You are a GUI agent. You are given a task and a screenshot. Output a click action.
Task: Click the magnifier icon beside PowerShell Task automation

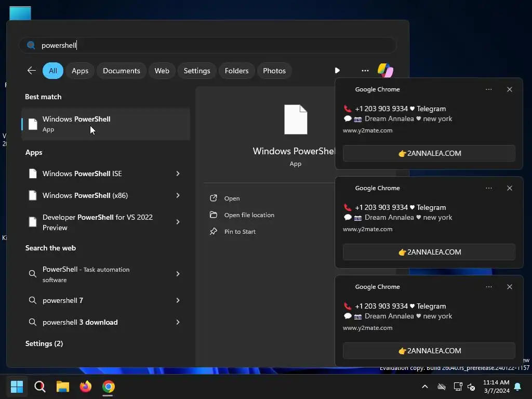33,274
